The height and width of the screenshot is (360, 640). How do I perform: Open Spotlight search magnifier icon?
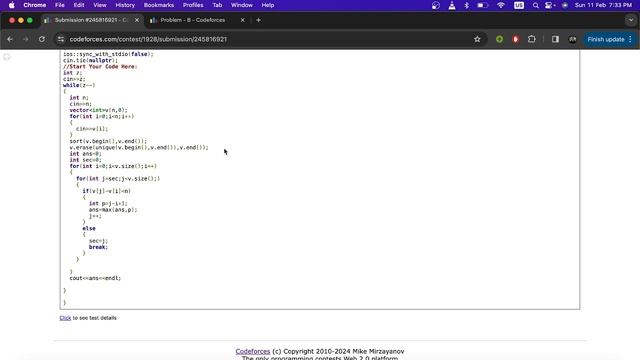(x=536, y=5)
